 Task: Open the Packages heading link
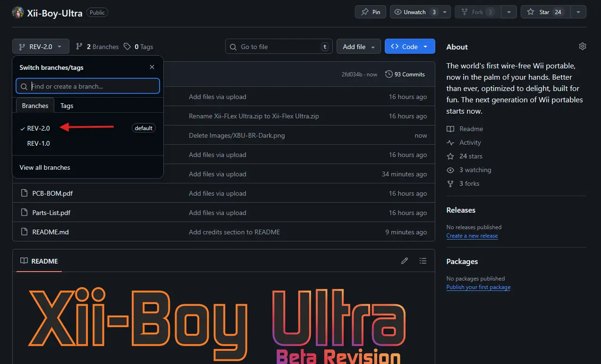(462, 261)
